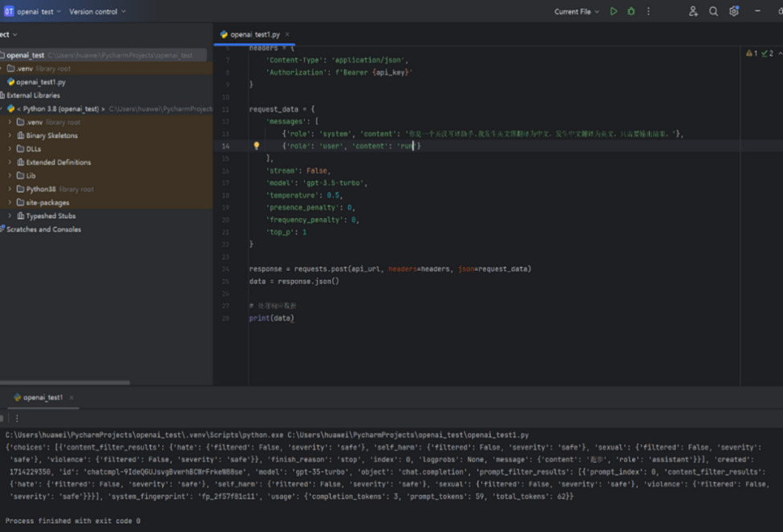The height and width of the screenshot is (532, 783).
Task: Place cursor on the 'Content-Type' header line
Action: tap(338, 60)
